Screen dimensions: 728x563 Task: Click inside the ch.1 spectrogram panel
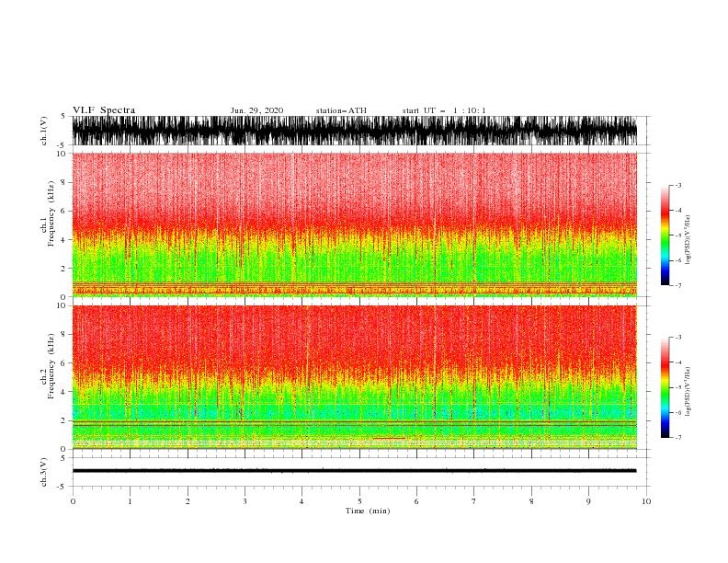pos(355,224)
